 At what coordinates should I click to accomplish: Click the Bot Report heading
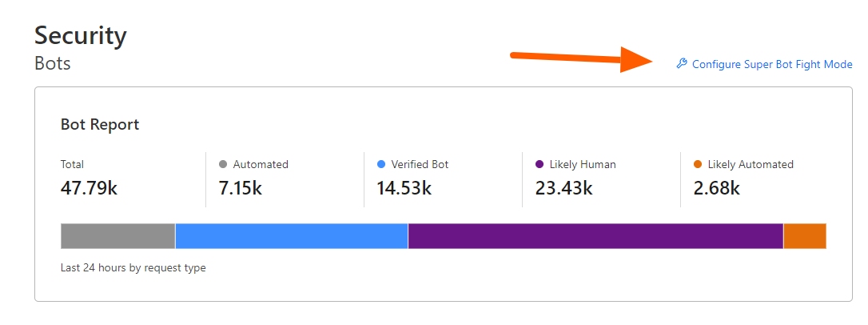coord(100,125)
